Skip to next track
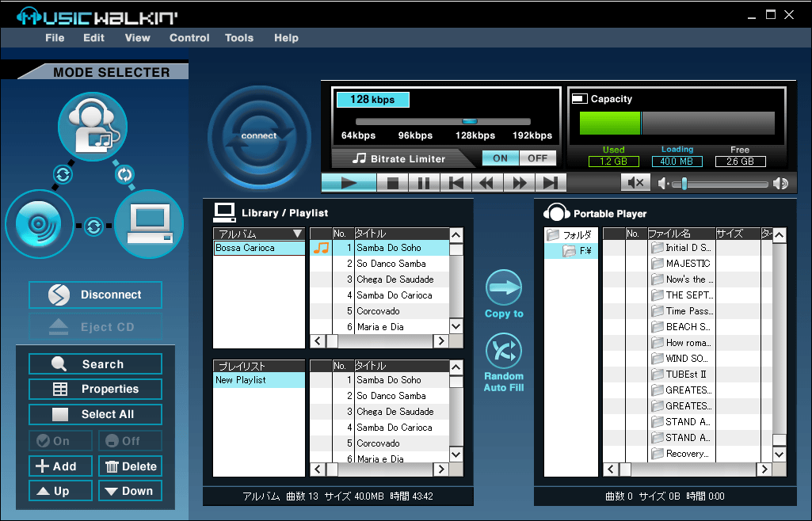 [x=551, y=183]
